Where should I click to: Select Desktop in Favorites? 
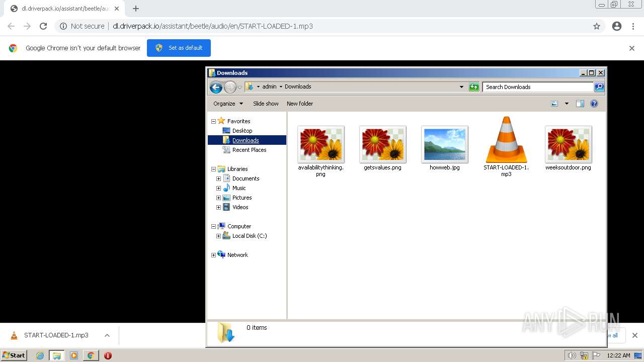[242, 131]
